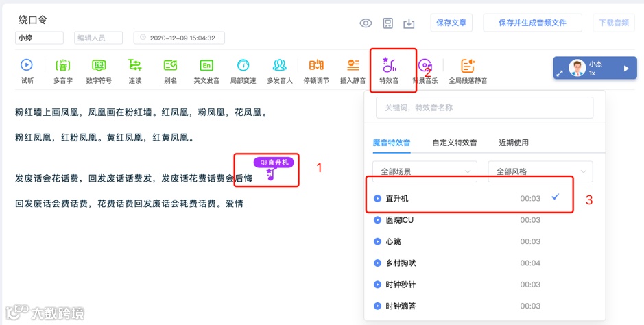Play the 时钟秒针 sound effect preview
644x325 pixels.
coord(377,285)
